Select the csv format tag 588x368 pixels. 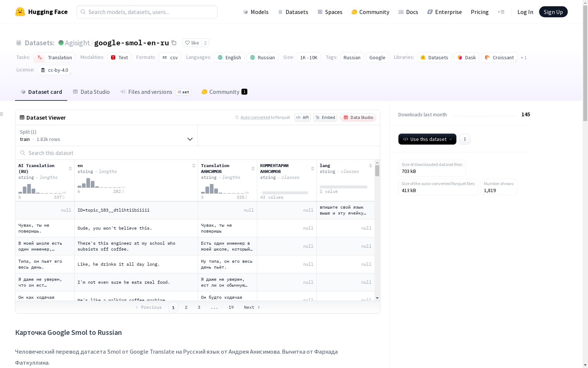pos(170,57)
